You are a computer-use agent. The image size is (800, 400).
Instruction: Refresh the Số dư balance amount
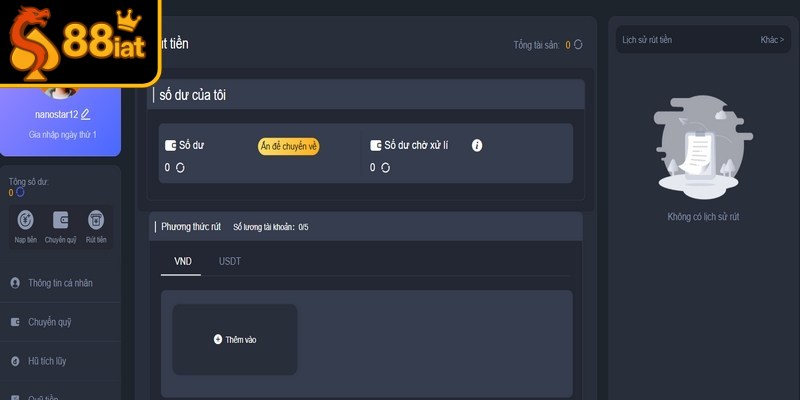180,167
